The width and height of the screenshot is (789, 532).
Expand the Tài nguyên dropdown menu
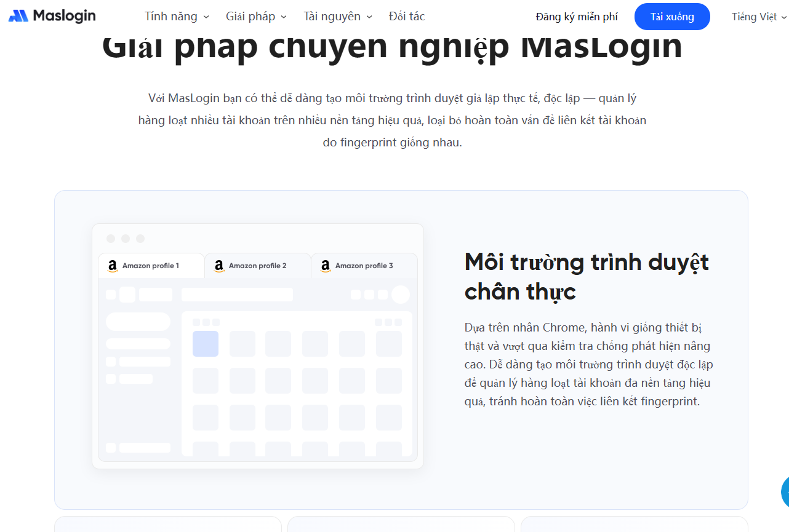pos(337,17)
